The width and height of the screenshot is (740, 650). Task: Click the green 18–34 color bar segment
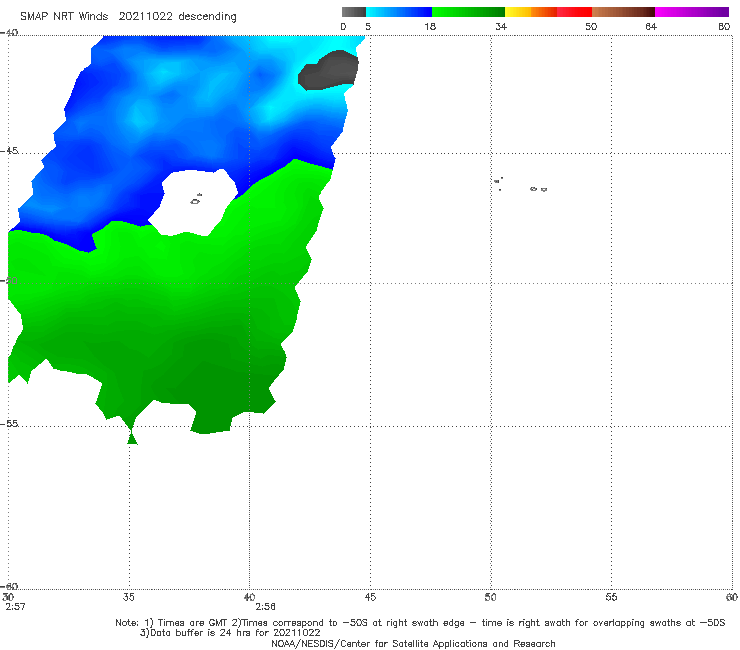(468, 12)
